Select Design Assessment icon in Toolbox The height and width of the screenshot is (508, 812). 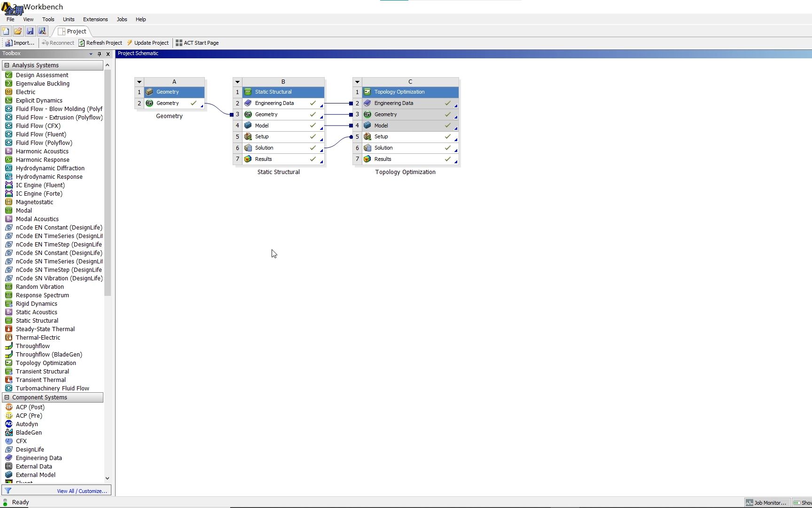click(8, 75)
